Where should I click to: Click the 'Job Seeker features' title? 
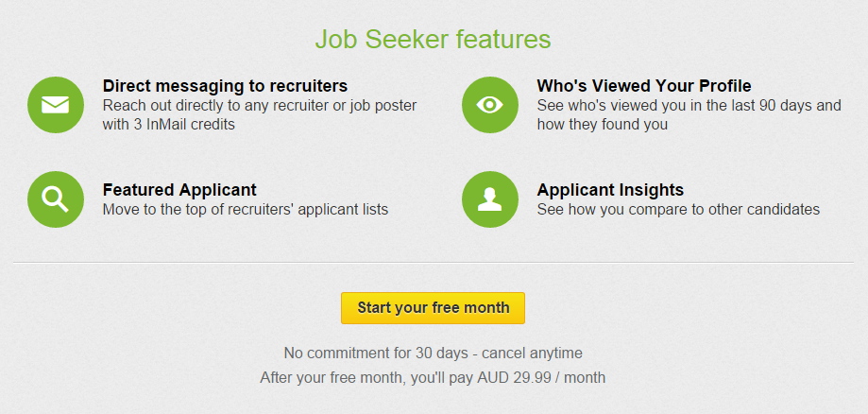[434, 40]
